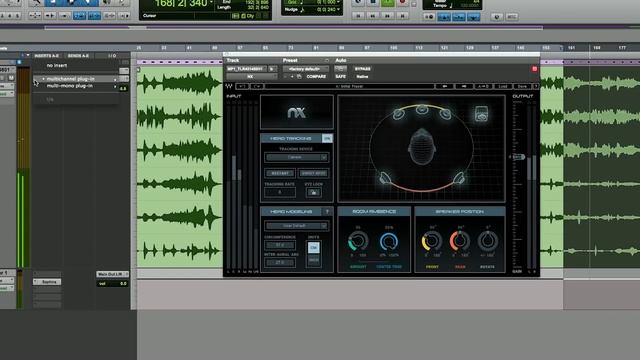This screenshot has height=360, width=640.
Task: Open the track selector dropdown in plugin header
Action: coord(247,69)
